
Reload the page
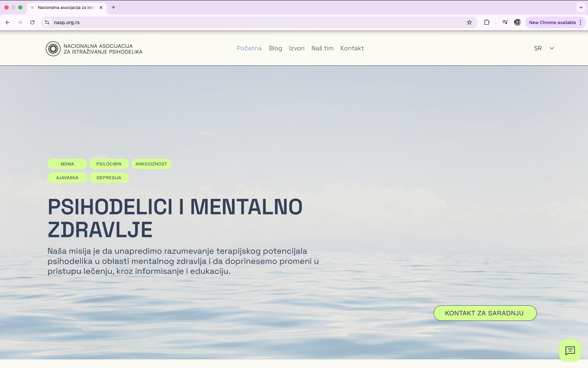pos(32,22)
